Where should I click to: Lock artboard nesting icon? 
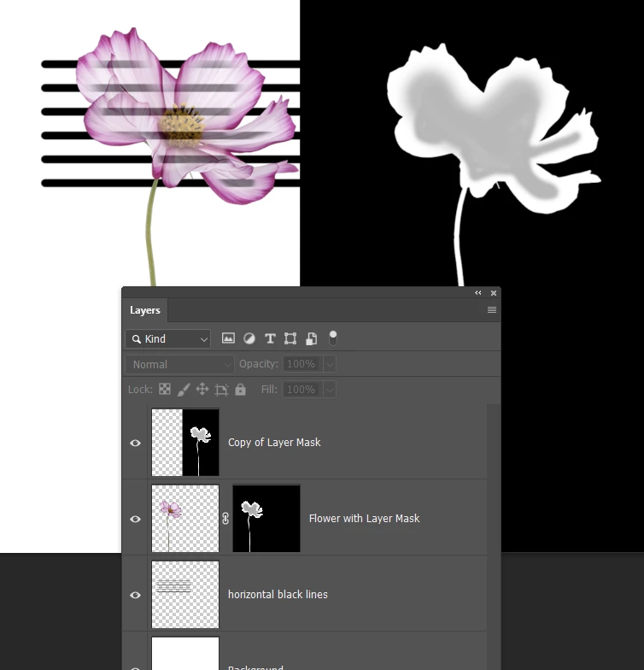221,390
